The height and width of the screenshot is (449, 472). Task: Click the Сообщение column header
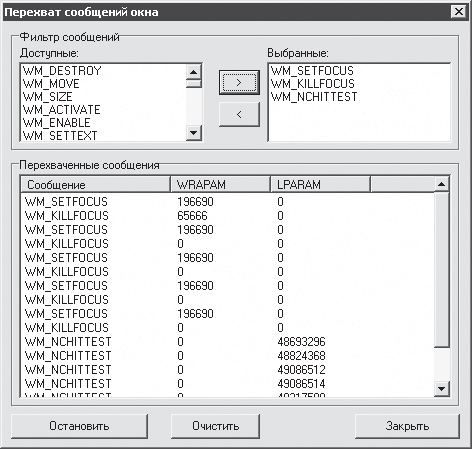pyautogui.click(x=96, y=184)
